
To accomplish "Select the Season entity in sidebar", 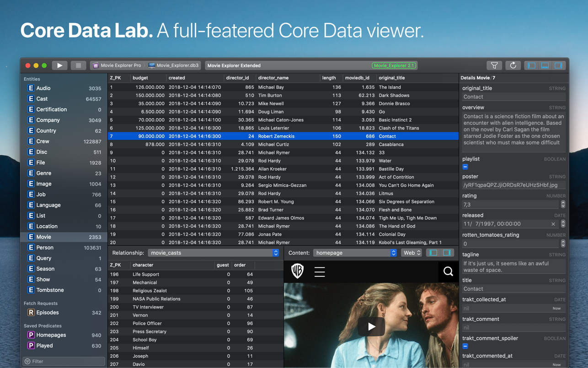I will pyautogui.click(x=64, y=269).
